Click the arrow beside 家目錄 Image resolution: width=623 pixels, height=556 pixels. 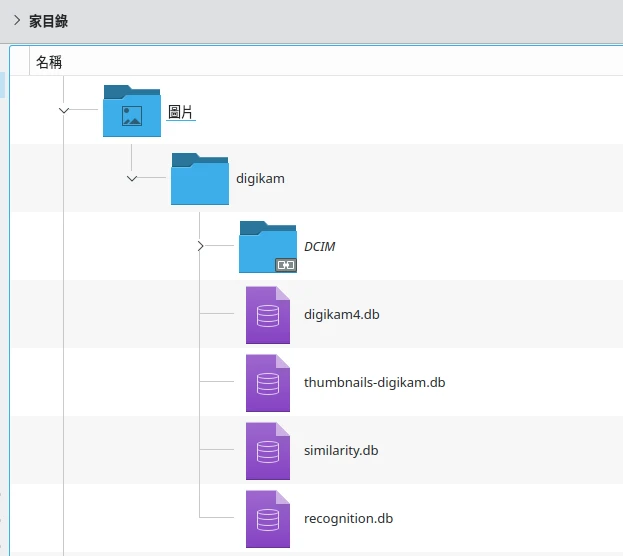point(16,21)
